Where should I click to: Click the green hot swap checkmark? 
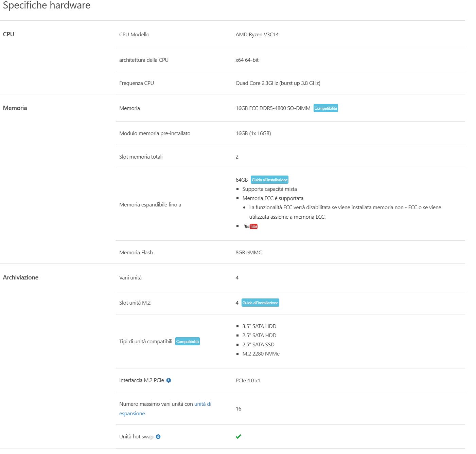coord(239,437)
